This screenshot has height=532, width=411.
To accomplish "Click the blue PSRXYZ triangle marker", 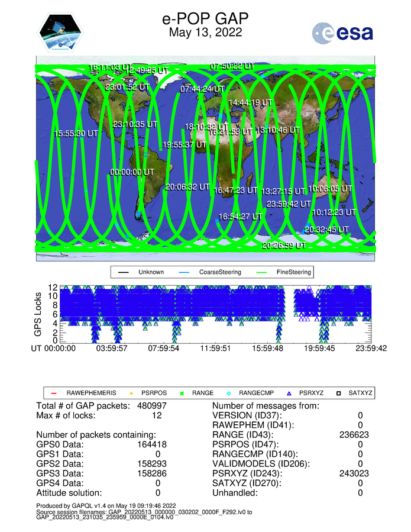I will 289,392.
